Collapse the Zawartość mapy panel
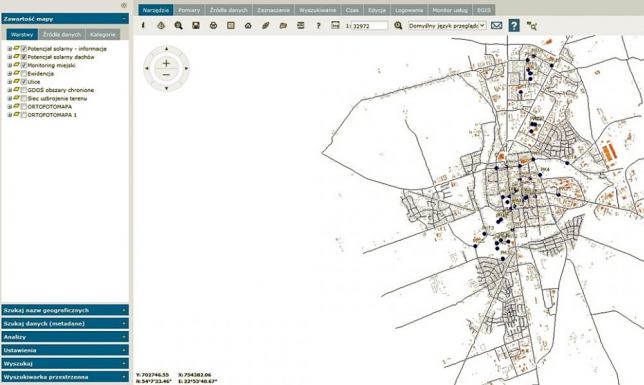Screen dimensions: 644x385 click(124, 19)
